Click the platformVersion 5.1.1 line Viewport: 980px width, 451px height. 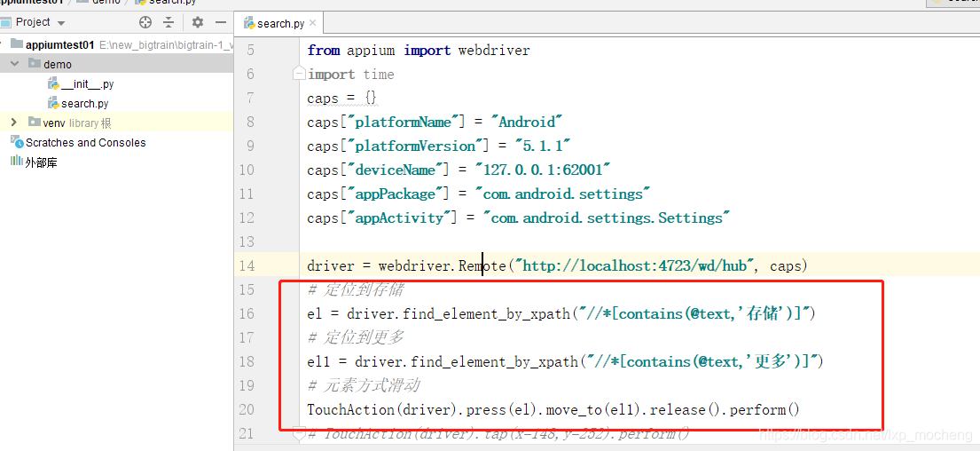[439, 146]
